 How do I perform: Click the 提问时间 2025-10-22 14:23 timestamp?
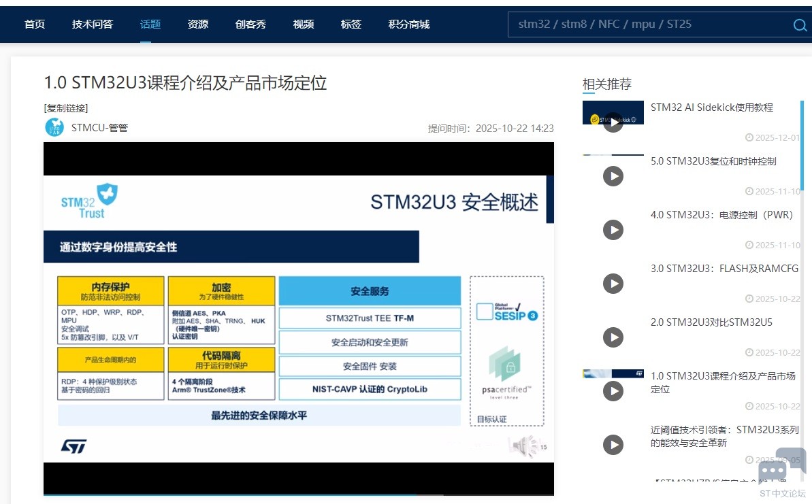(491, 129)
